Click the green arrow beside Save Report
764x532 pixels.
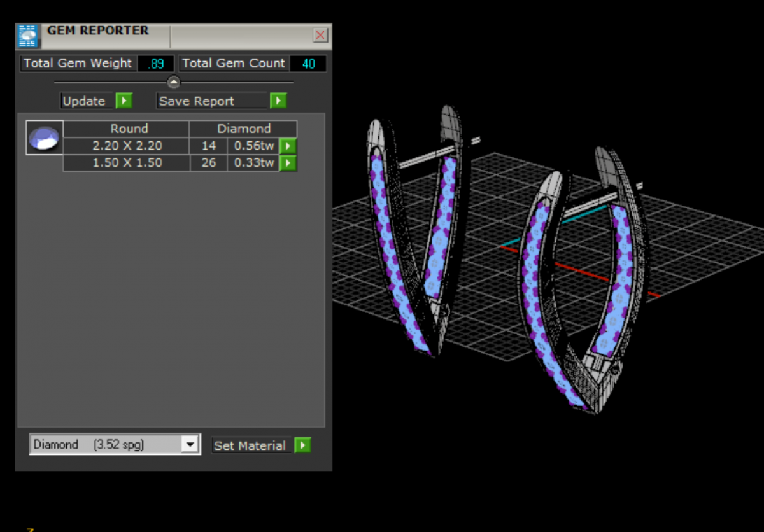tap(278, 101)
